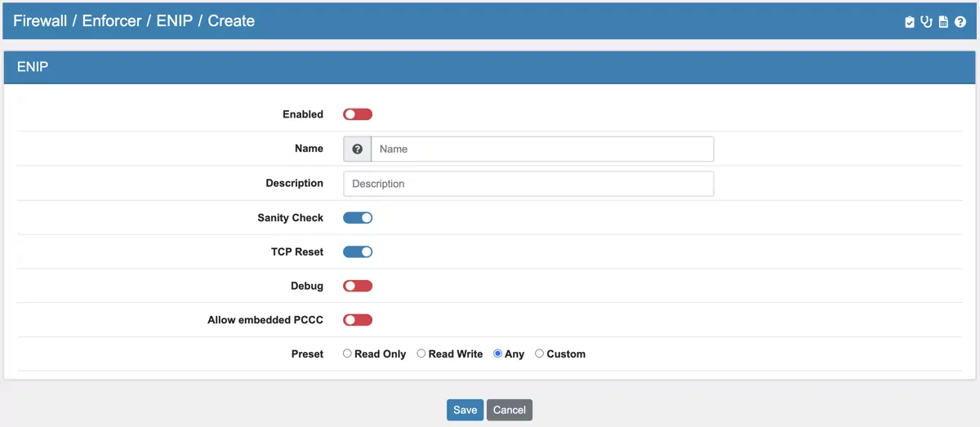Open the stethoscope diagnostics icon
The height and width of the screenshot is (427, 980).
pos(926,22)
